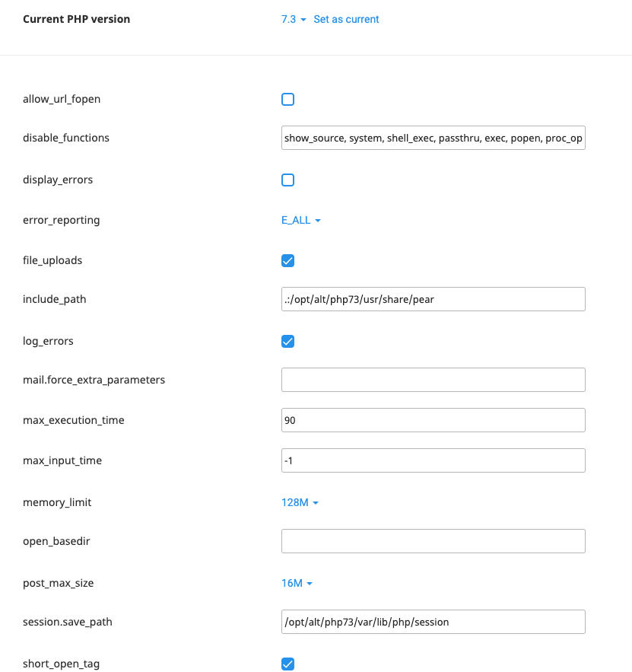Click the 'post_max_size' label text
This screenshot has width=632, height=672.
tap(59, 583)
